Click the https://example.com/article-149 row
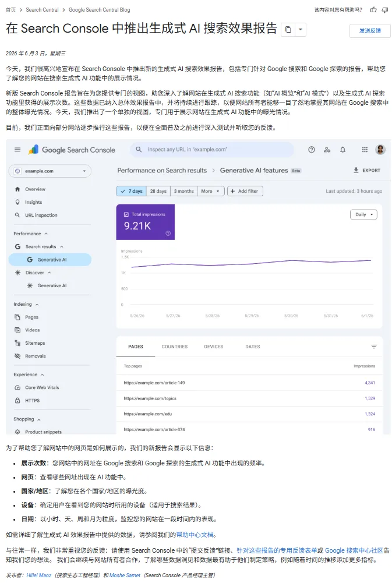Screen dimensions: 392x583 pyautogui.click(x=249, y=383)
